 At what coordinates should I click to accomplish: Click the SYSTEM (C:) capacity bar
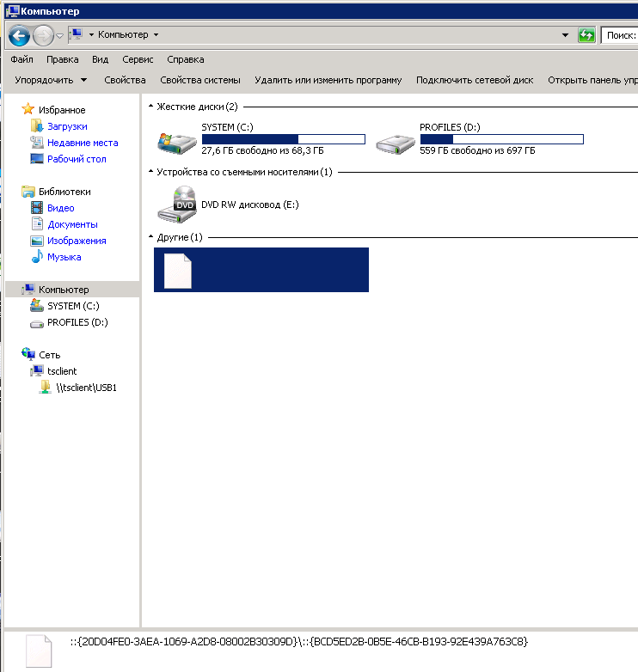(283, 139)
